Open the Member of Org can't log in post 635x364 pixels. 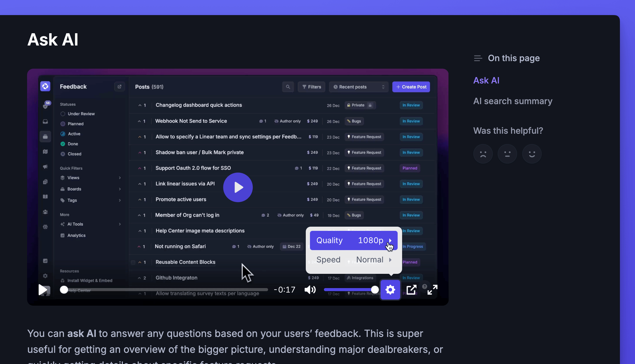pyautogui.click(x=187, y=215)
